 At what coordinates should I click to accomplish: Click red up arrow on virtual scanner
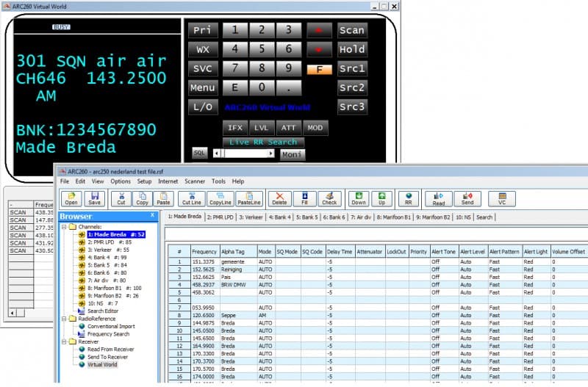[319, 30]
